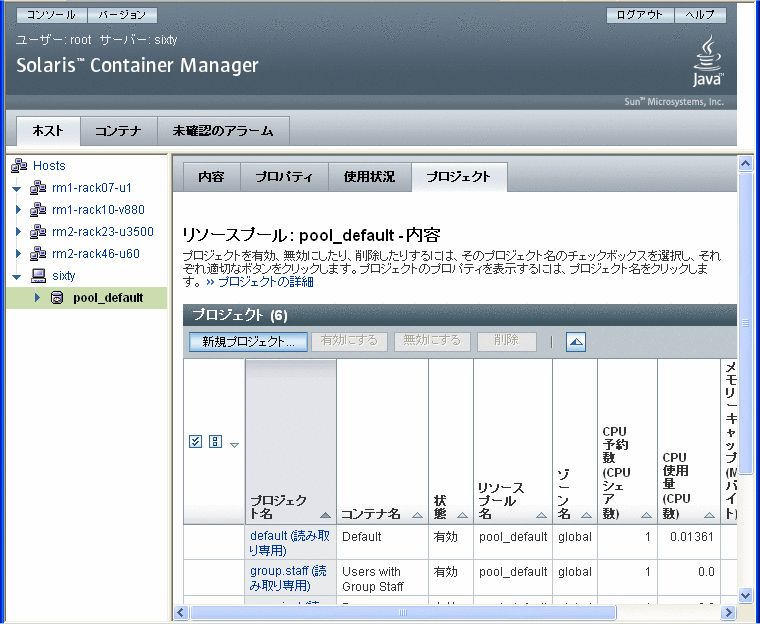
Task: Switch to the ホスト main tab
Action: click(x=48, y=130)
